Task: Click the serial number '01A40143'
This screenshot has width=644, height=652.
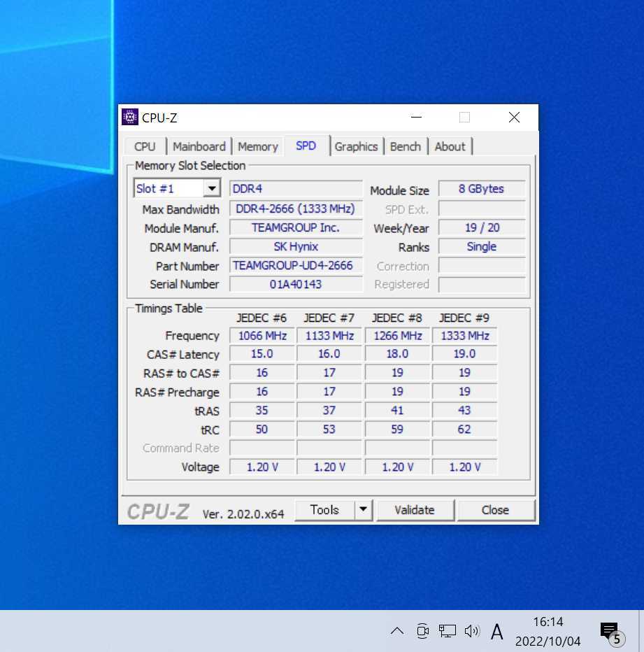Action: coord(296,285)
